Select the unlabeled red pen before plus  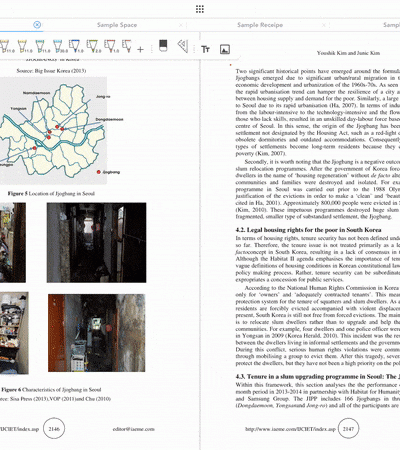click(127, 46)
